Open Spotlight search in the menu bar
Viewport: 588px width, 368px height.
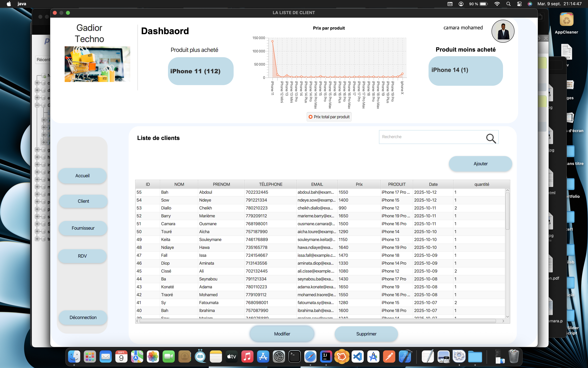508,4
